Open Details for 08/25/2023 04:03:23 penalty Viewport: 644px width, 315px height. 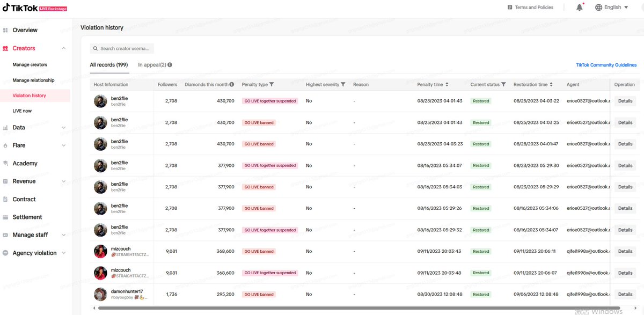click(625, 144)
